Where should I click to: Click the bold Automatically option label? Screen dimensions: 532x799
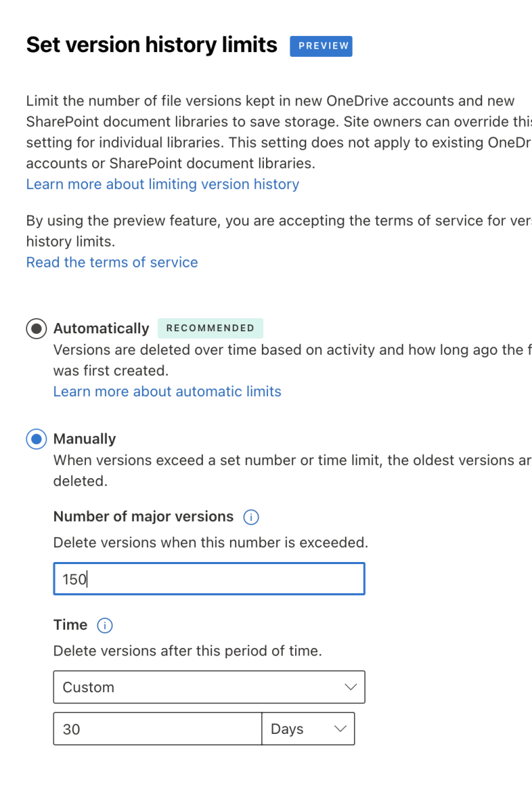[x=101, y=328]
